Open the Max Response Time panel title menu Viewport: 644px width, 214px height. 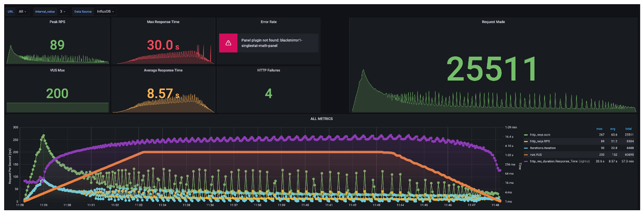[x=163, y=22]
